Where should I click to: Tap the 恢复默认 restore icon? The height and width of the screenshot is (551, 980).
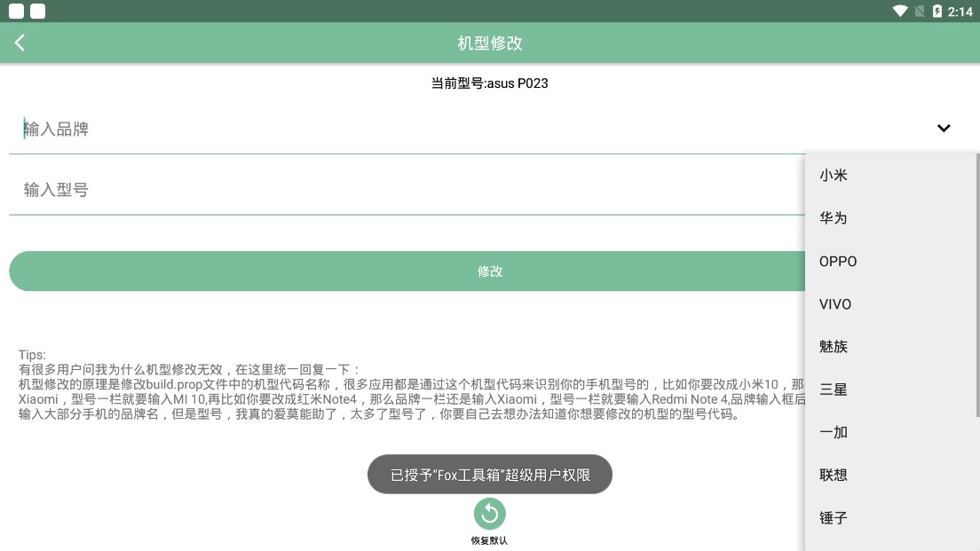[489, 514]
